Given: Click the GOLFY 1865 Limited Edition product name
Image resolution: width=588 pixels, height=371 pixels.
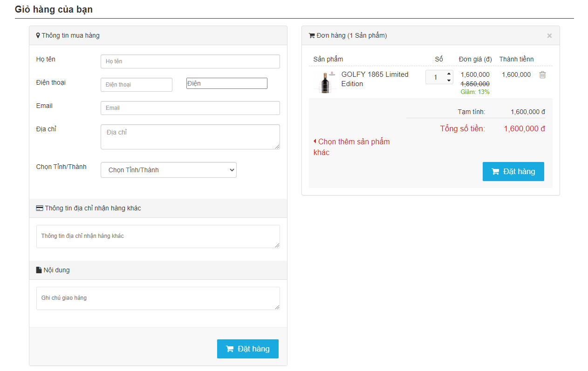Looking at the screenshot, I should [375, 79].
